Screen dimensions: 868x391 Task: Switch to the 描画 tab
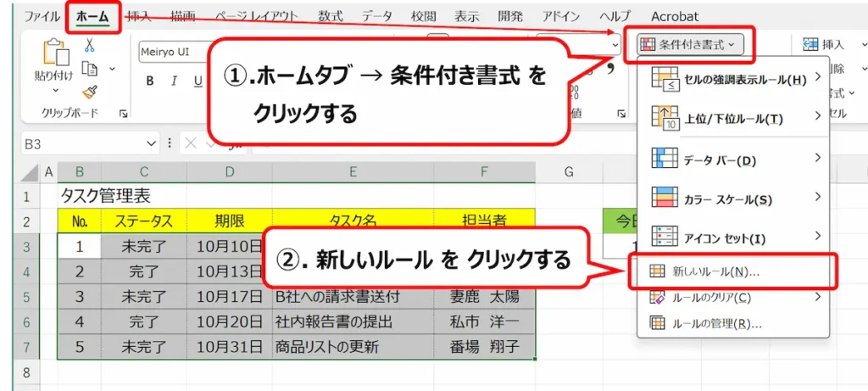point(183,16)
